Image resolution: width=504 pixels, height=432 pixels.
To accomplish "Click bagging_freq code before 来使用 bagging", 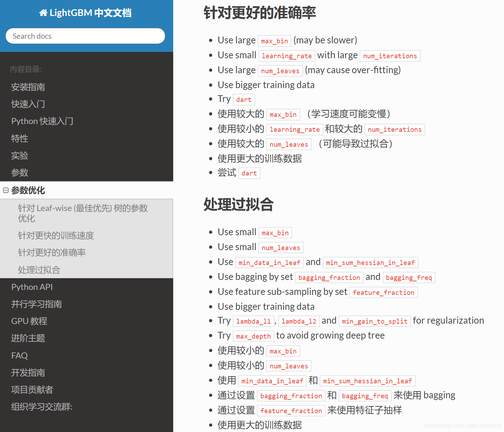I will [x=365, y=396].
